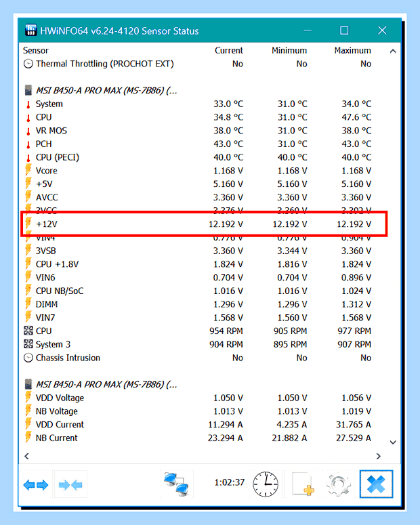Screen dimensions: 420x525
Task: Click the scroll up arrow of vertical scrollbar
Action: [393, 51]
